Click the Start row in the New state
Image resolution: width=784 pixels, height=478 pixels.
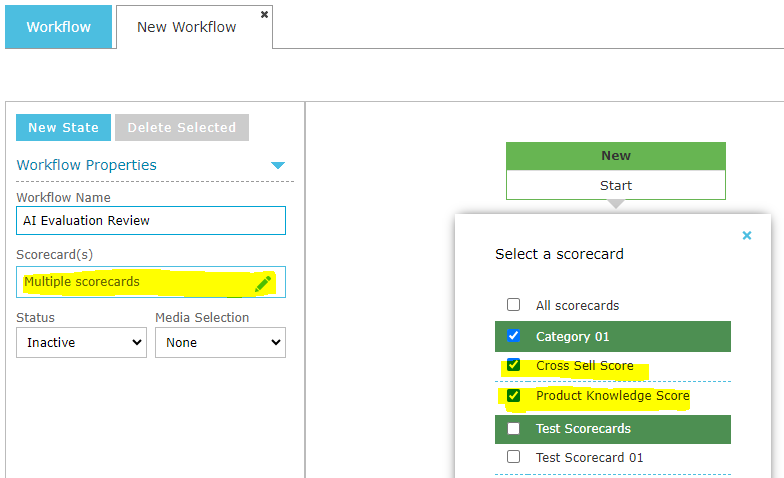pos(616,185)
